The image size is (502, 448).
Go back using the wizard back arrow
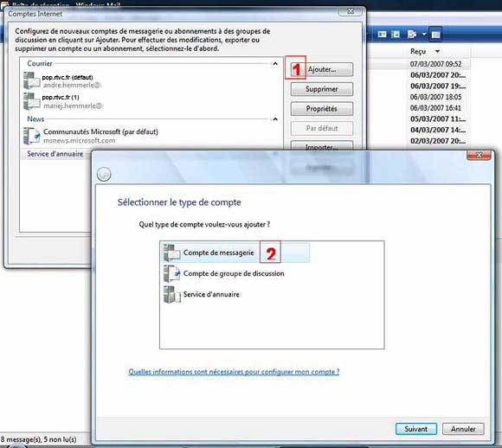click(x=104, y=175)
